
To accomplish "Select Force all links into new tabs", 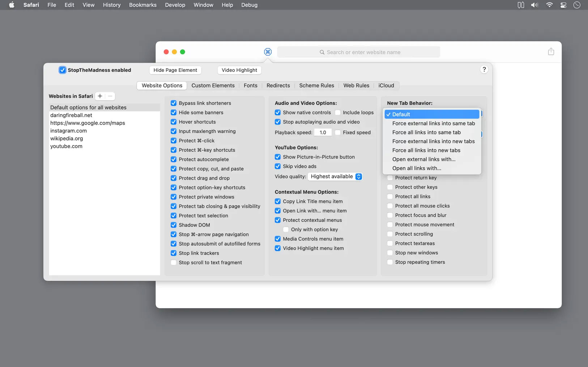I will pyautogui.click(x=426, y=150).
